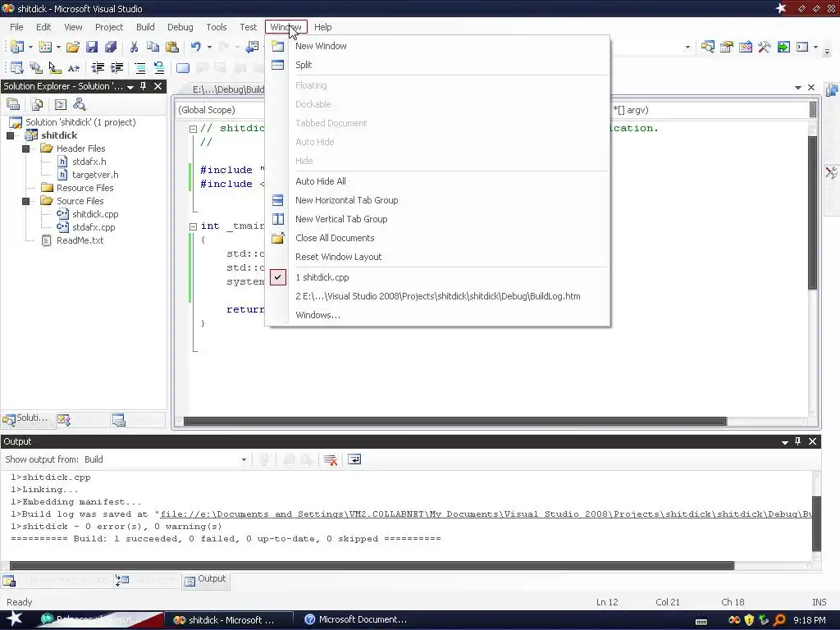Choose Close All Documents menu entry
The width and height of the screenshot is (840, 630).
click(x=438, y=238)
